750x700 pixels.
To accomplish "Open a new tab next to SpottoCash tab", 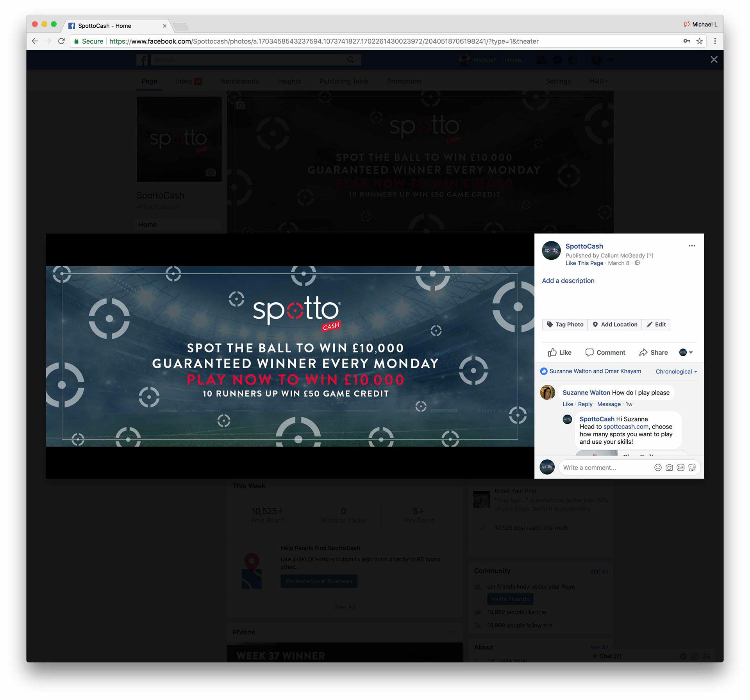I will click(181, 26).
